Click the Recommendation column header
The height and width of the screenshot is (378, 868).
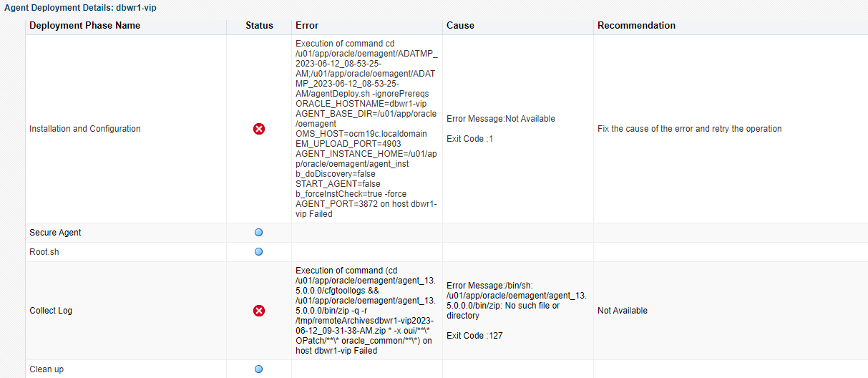point(636,25)
